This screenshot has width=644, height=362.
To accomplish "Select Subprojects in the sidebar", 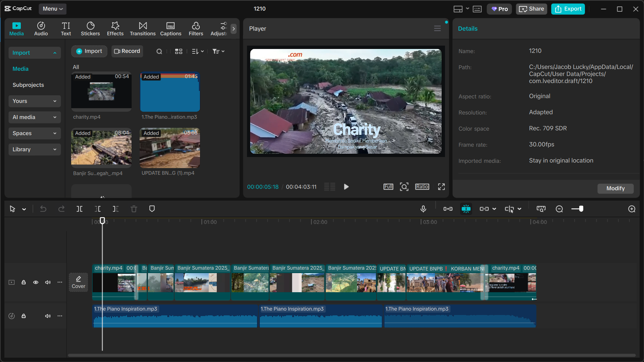I will coord(28,85).
